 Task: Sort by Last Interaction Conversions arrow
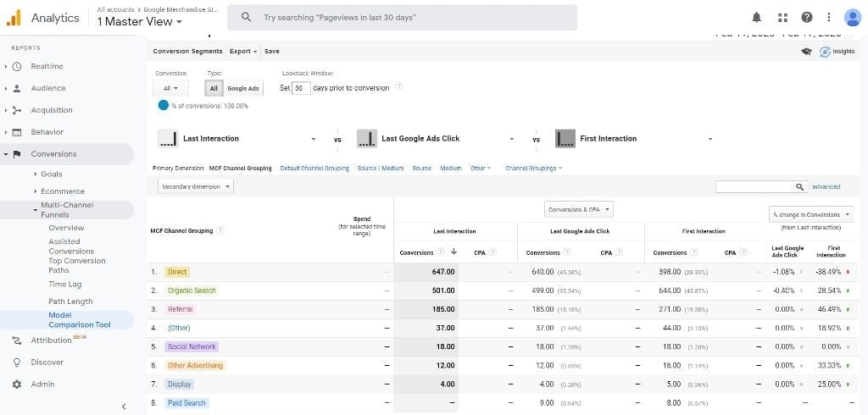point(454,252)
